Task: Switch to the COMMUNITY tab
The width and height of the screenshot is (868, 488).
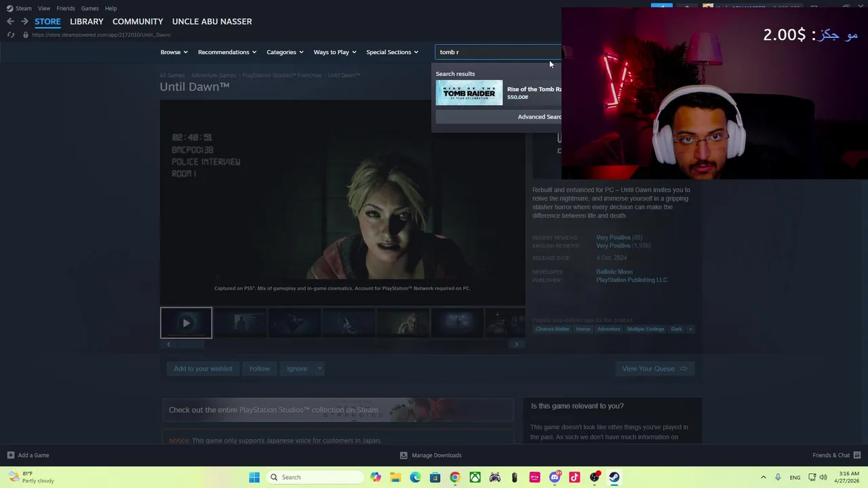Action: click(138, 22)
